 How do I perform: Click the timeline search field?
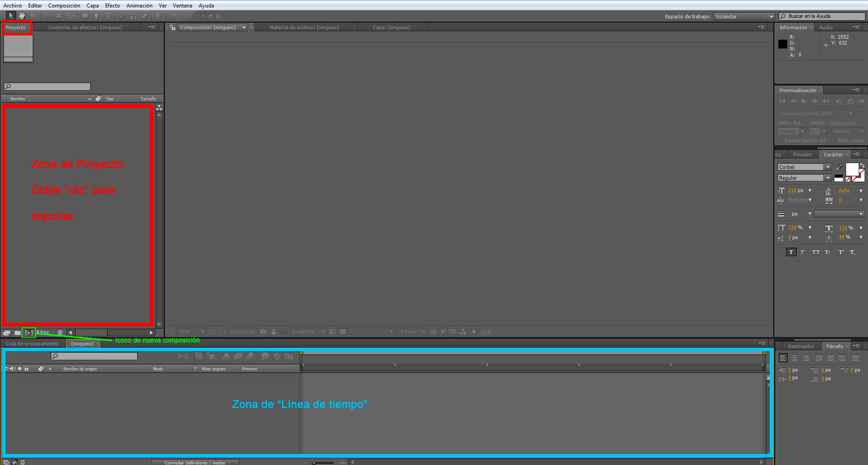click(x=94, y=356)
